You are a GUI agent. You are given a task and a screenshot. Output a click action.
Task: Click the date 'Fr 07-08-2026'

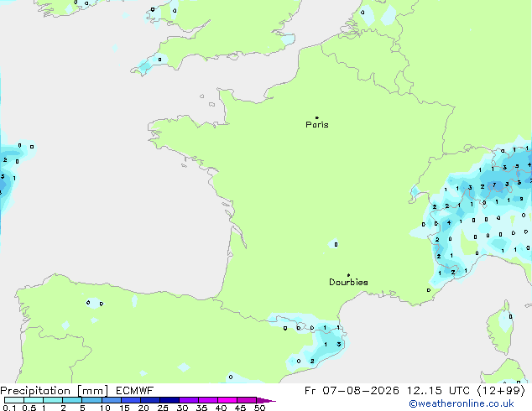[352, 391]
